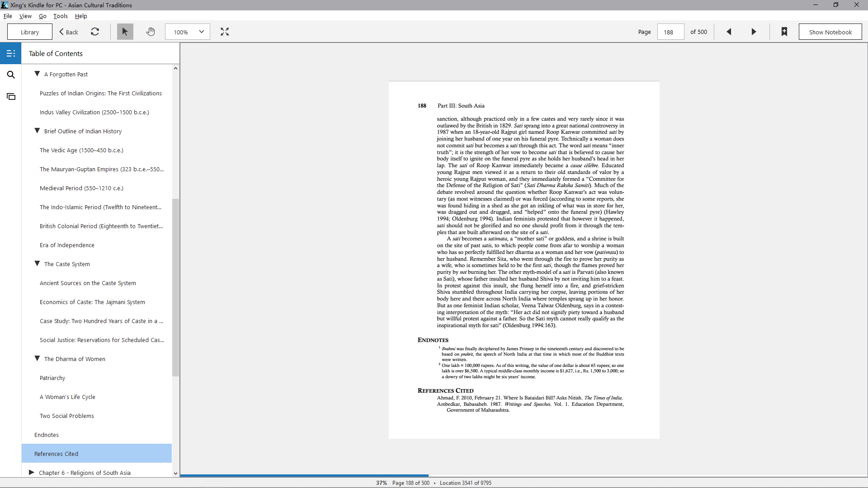Click the Location 3541 of 9795 status text
This screenshot has width=868, height=488.
tap(466, 483)
